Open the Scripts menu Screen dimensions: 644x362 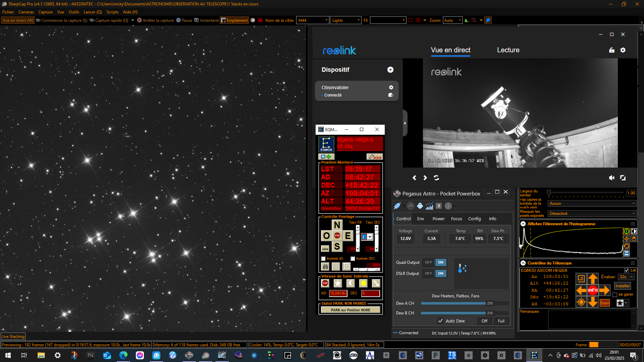click(x=112, y=12)
